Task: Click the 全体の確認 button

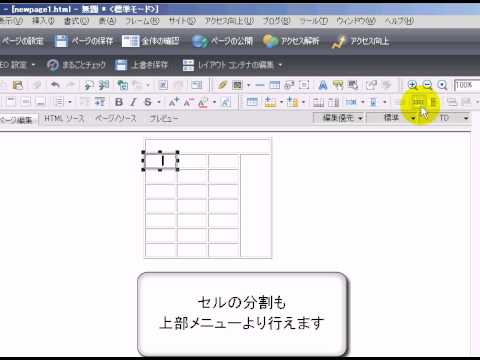Action: pos(151,41)
